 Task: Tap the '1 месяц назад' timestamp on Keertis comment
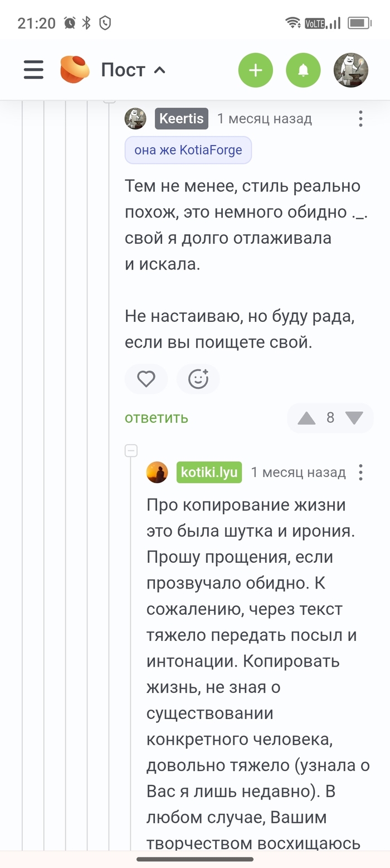[265, 119]
